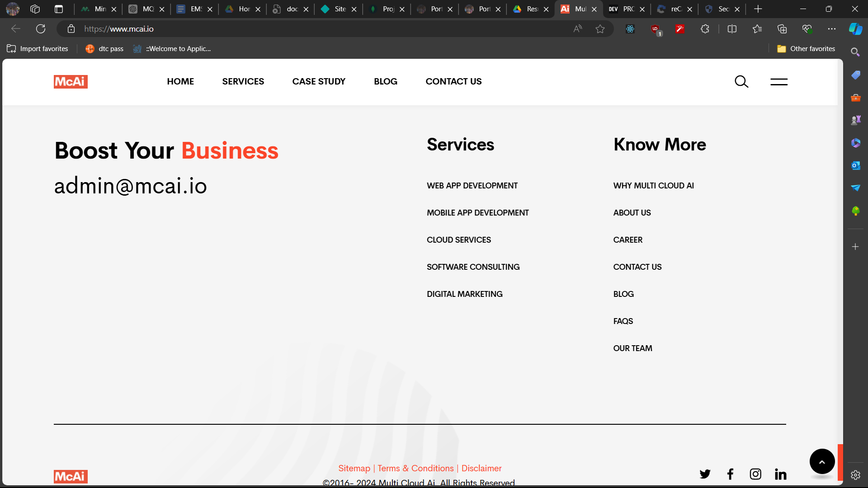The image size is (868, 488).
Task: Refresh the current page
Action: coord(41,29)
